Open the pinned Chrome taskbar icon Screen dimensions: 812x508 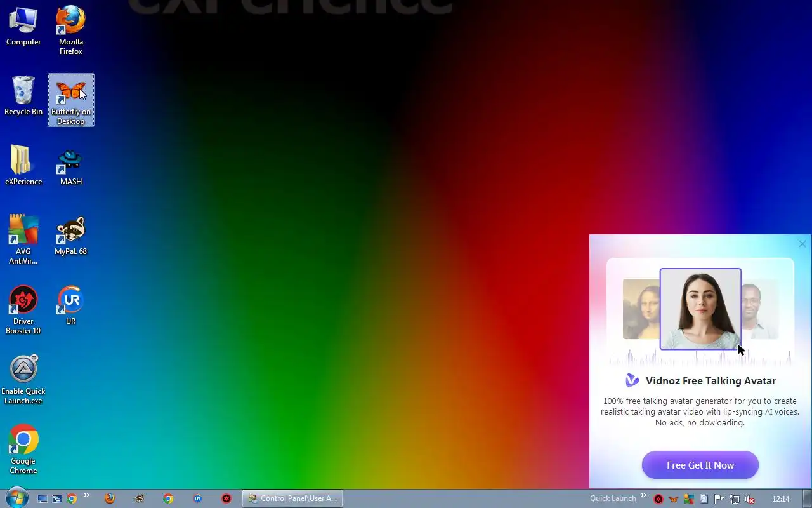[168, 498]
